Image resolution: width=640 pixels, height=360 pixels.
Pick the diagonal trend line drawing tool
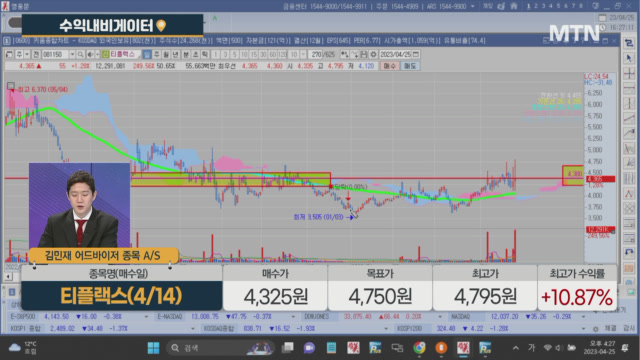(x=629, y=119)
